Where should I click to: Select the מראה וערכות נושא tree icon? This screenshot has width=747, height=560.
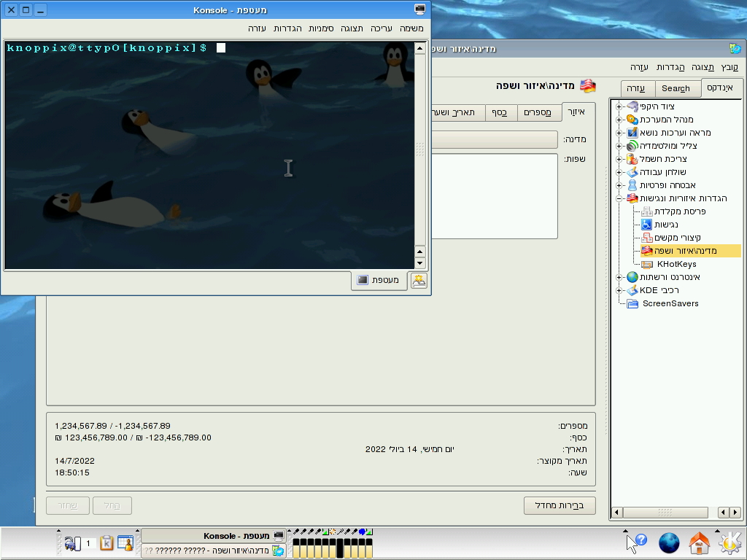[x=632, y=133]
